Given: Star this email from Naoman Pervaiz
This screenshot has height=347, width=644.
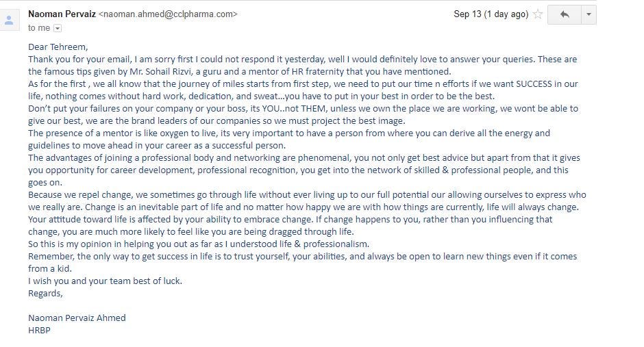Looking at the screenshot, I should [x=538, y=15].
